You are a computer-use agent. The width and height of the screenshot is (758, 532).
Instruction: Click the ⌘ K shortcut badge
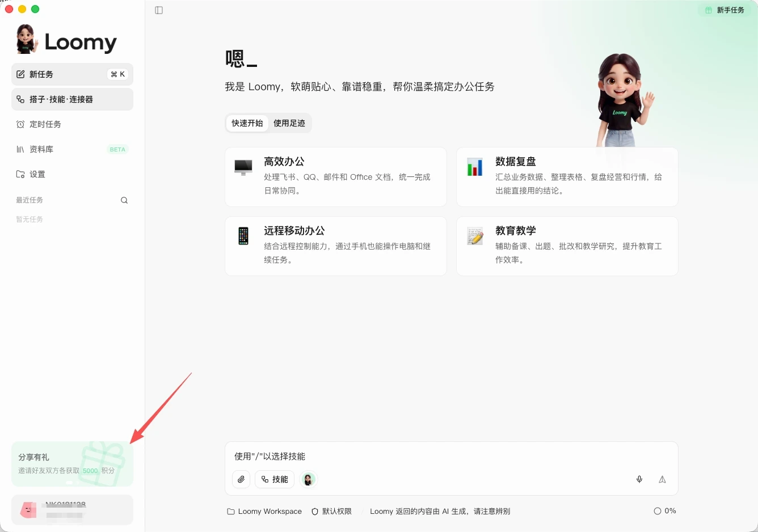click(118, 74)
